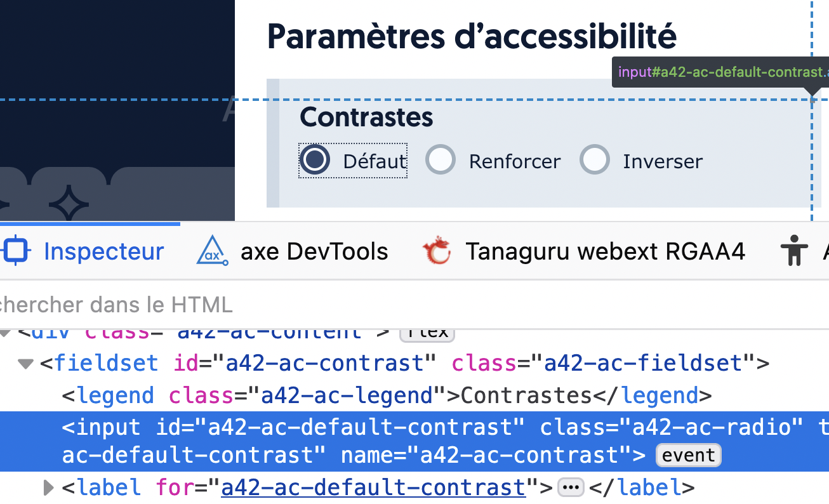Enable the Renforcer contrast option

(441, 160)
